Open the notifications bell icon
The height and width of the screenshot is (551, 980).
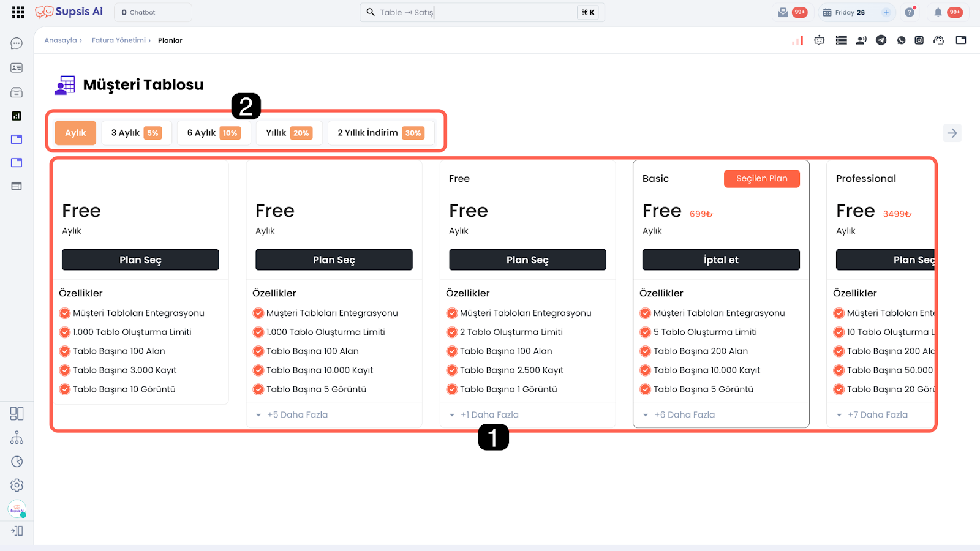coord(938,12)
